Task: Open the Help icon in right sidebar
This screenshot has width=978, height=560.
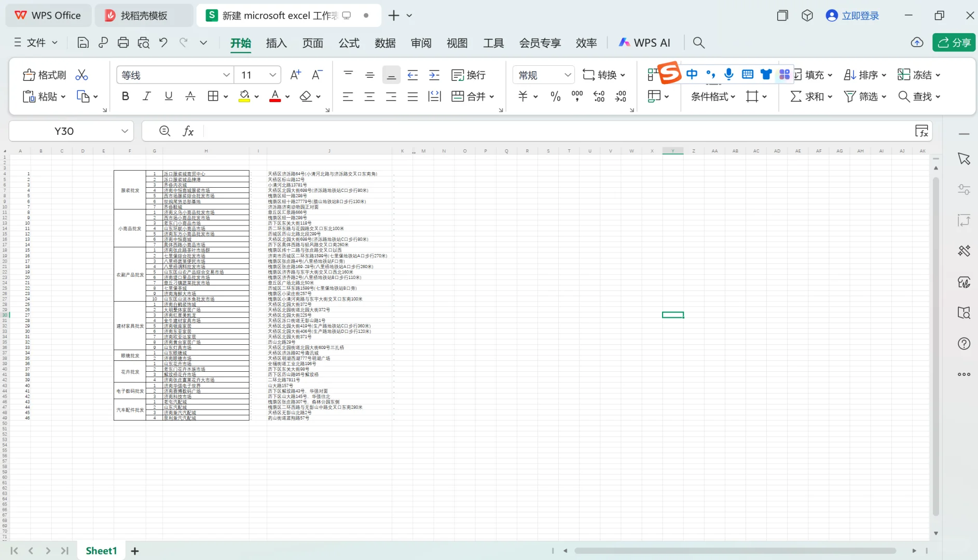Action: point(964,344)
